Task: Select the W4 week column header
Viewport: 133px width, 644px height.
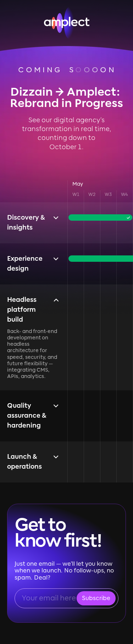Action: click(124, 194)
